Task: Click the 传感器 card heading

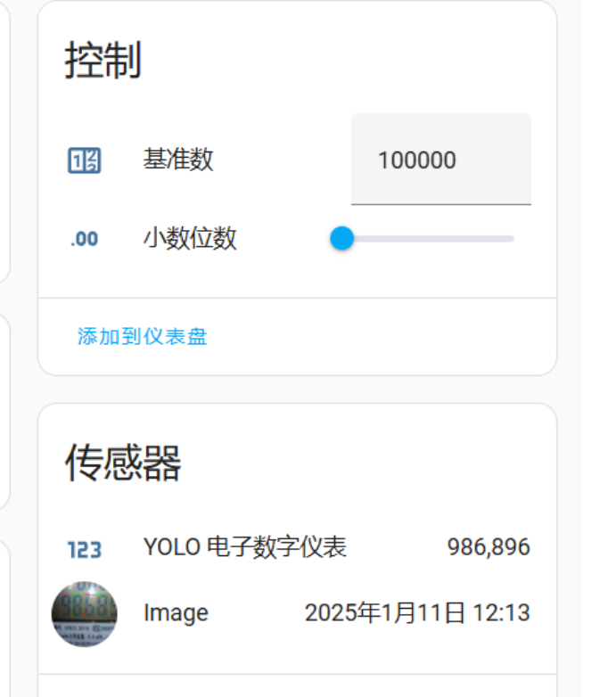Action: [x=123, y=463]
